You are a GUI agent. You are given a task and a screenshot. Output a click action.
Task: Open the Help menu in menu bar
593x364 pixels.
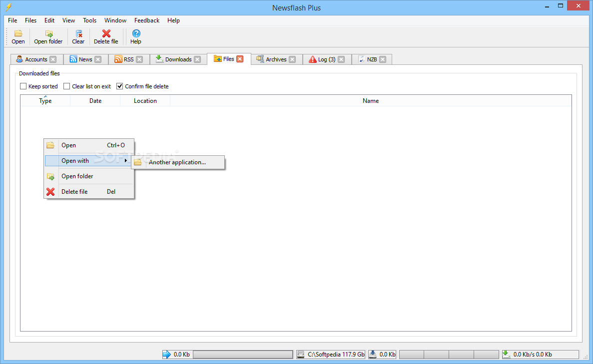173,20
